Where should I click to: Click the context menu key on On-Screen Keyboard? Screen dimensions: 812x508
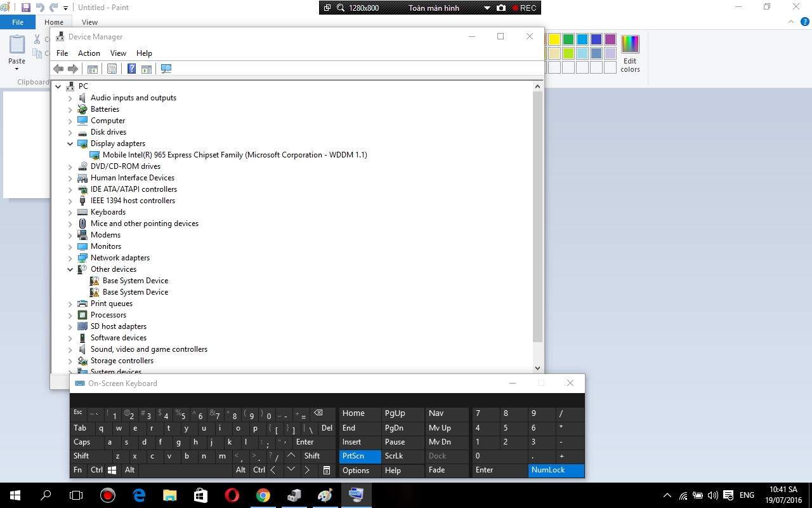(327, 470)
